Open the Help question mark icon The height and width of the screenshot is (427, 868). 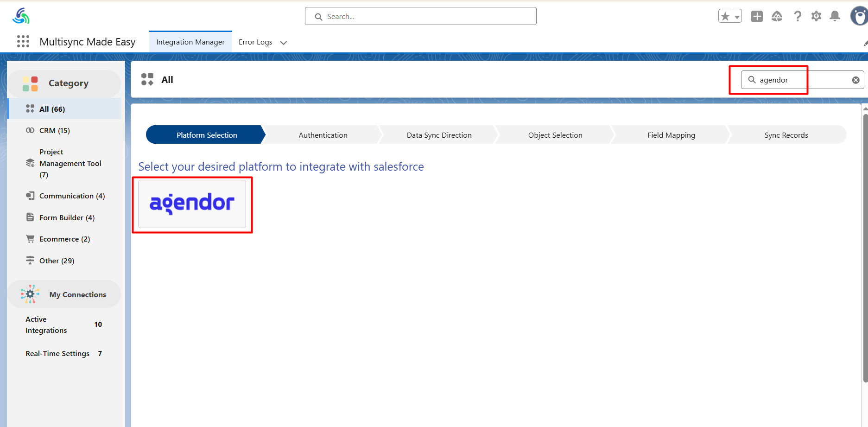[798, 16]
